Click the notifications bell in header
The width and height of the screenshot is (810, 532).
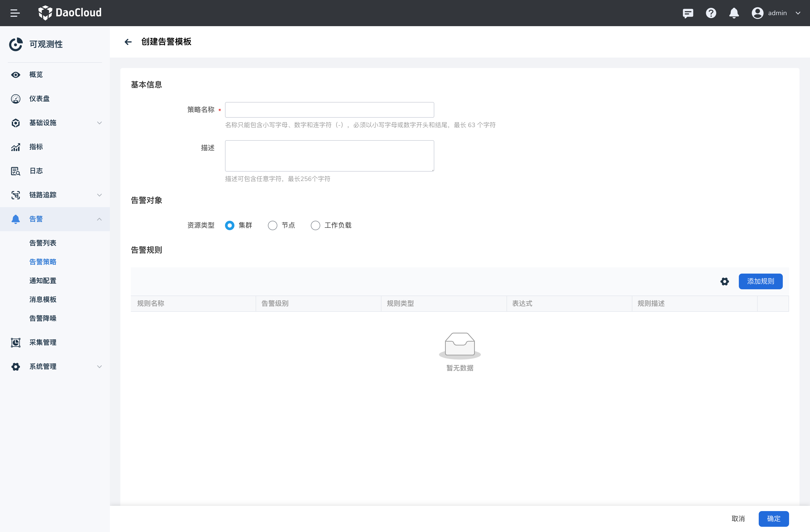[734, 13]
